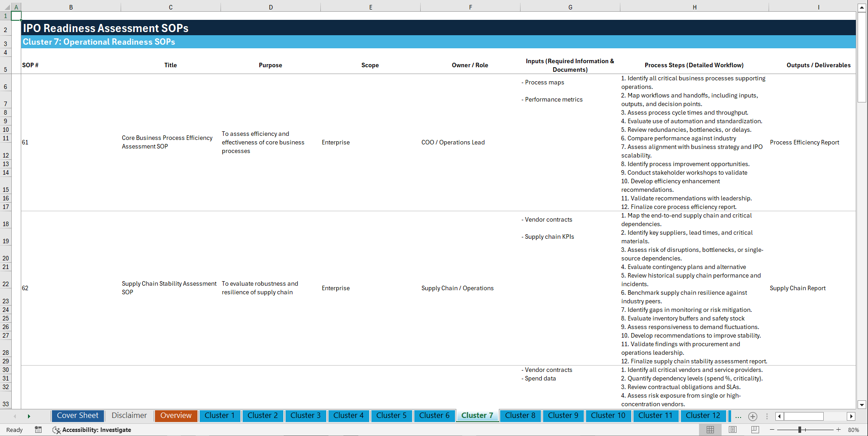Zoom out using the minus icon
This screenshot has width=868, height=436.
[772, 430]
